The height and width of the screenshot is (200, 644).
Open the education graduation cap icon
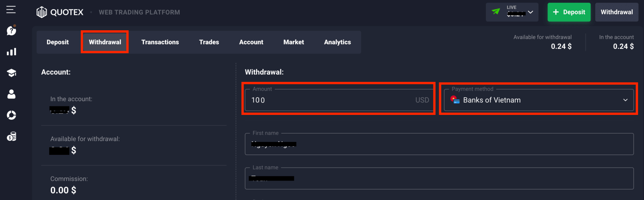[x=11, y=73]
